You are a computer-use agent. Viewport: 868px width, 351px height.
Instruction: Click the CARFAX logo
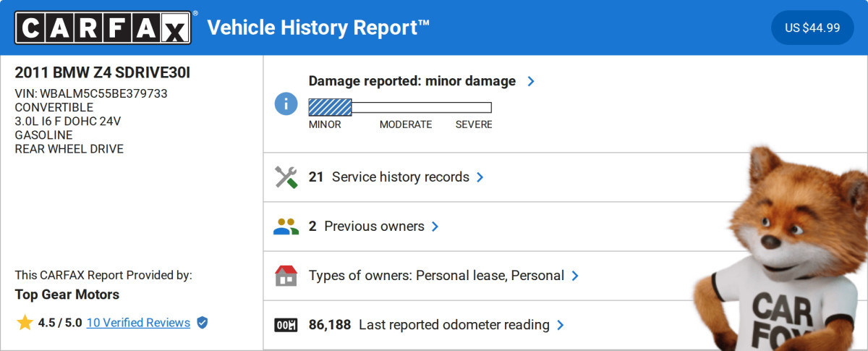click(103, 28)
